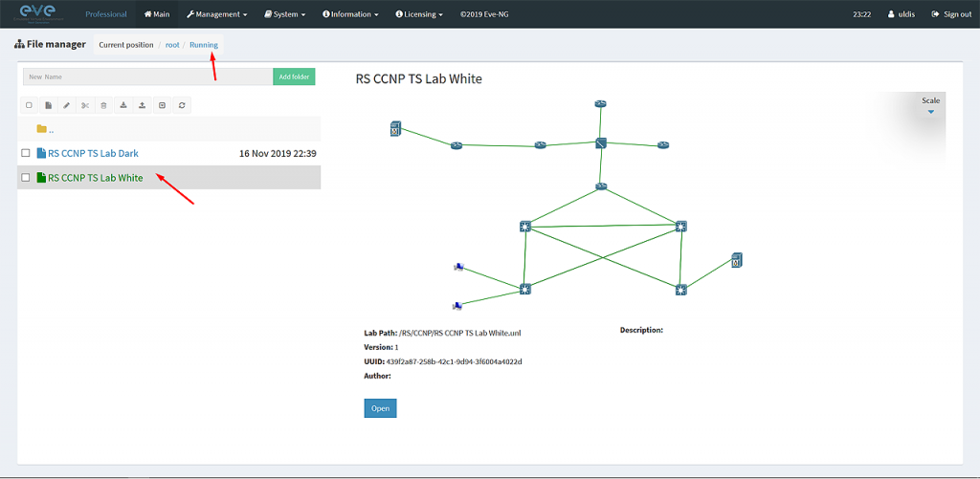Click the trash delete icon
980x479 pixels.
pyautogui.click(x=104, y=105)
